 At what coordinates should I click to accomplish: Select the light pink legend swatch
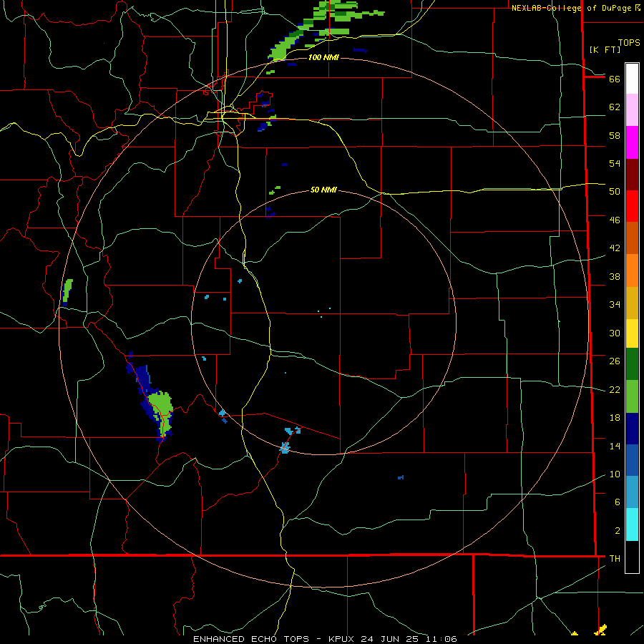(x=632, y=109)
